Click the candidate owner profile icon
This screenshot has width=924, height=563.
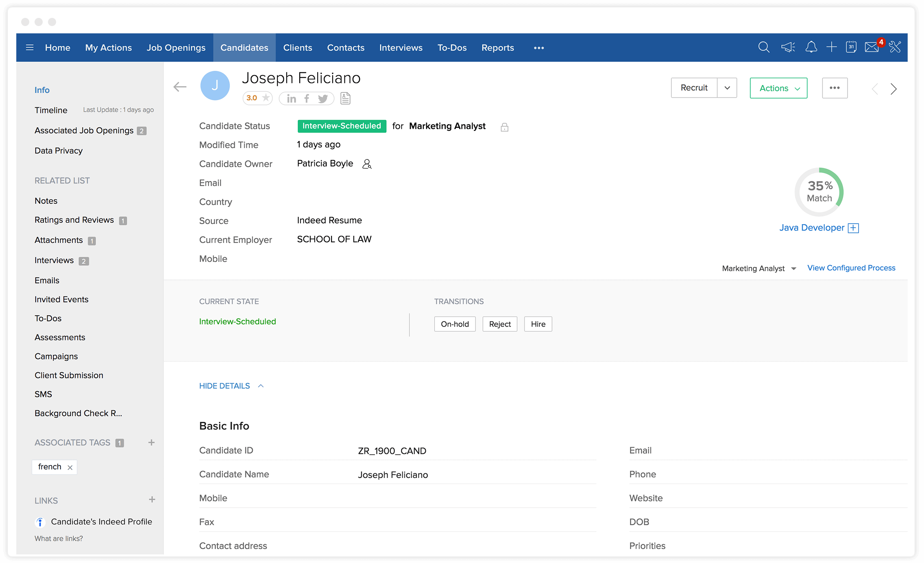[368, 164]
